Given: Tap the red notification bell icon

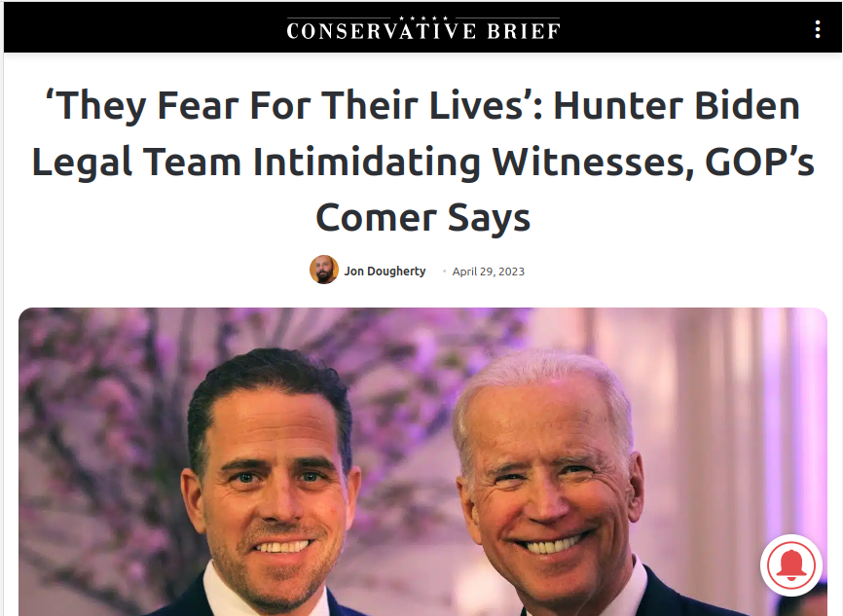Looking at the screenshot, I should (790, 565).
